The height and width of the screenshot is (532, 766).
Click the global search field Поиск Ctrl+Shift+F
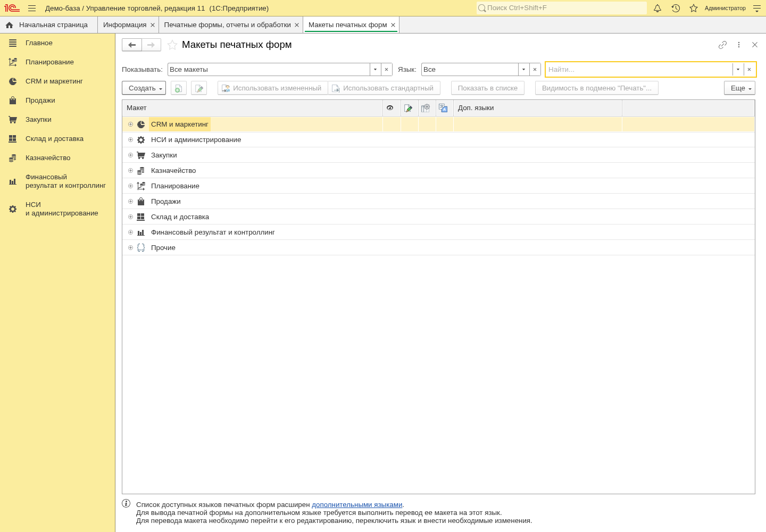561,8
